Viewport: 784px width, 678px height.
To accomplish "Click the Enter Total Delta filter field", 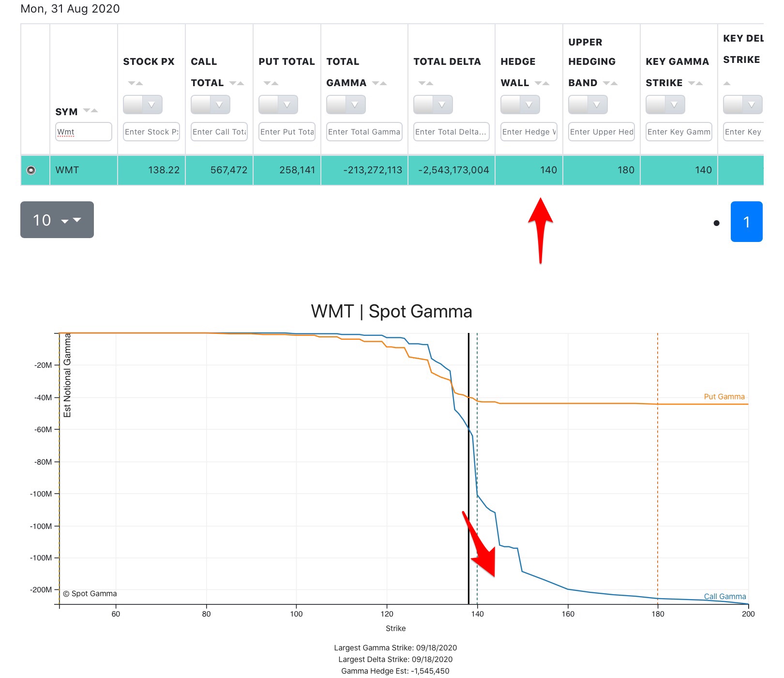I will [451, 132].
